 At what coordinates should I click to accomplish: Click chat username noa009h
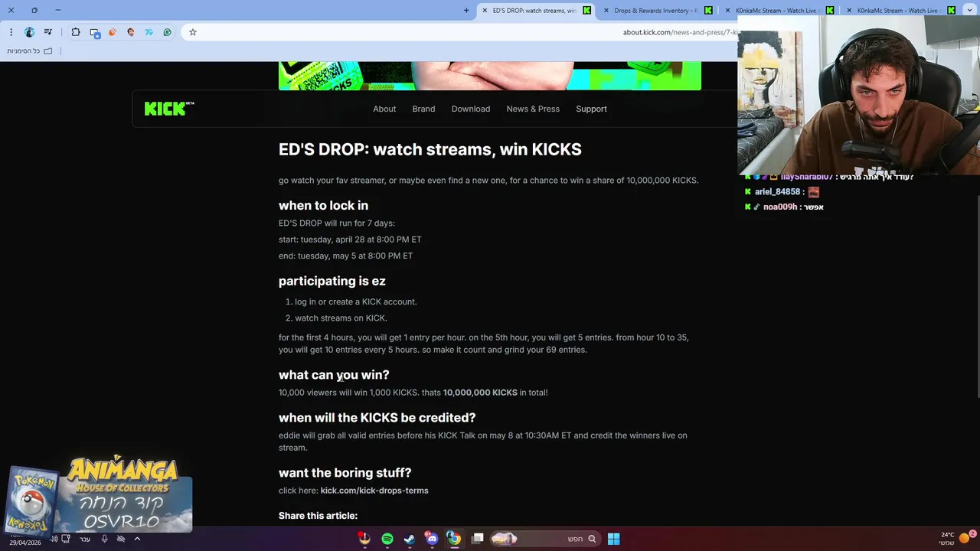pos(780,207)
